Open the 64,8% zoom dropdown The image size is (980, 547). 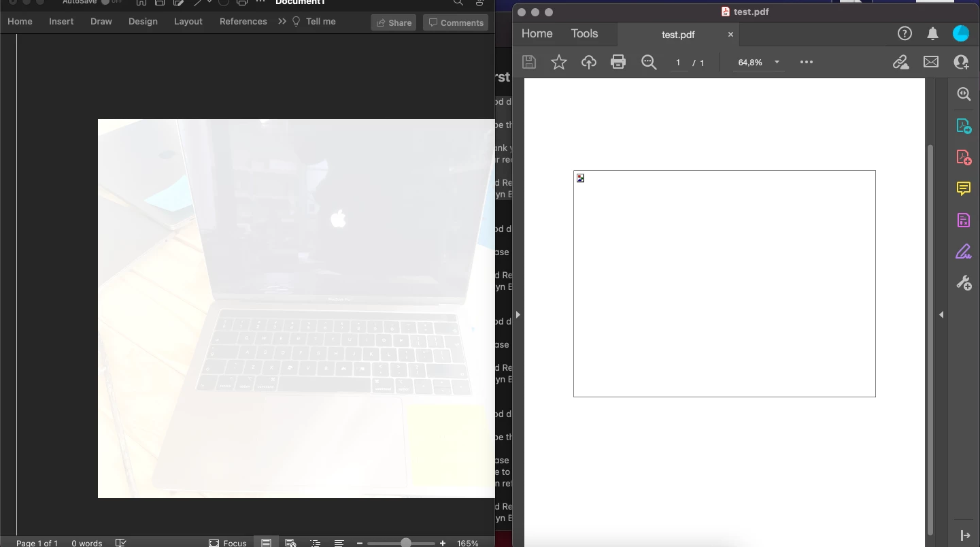tap(758, 63)
